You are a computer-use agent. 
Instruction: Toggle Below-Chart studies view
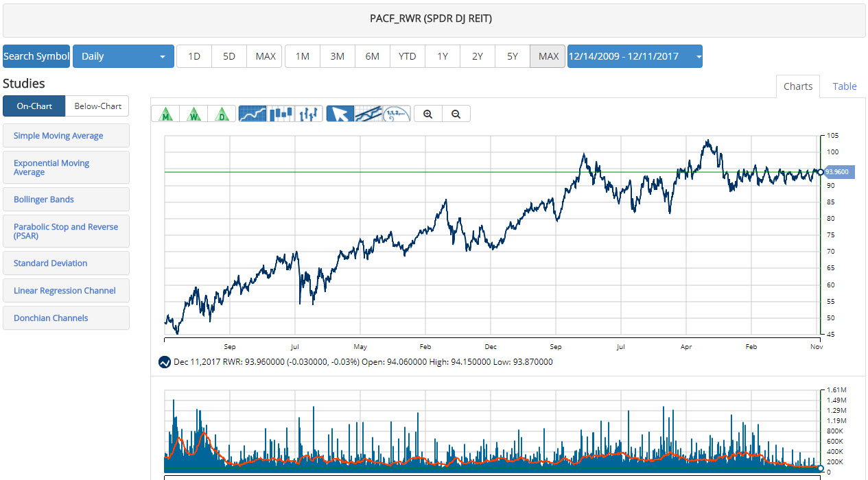pyautogui.click(x=97, y=106)
